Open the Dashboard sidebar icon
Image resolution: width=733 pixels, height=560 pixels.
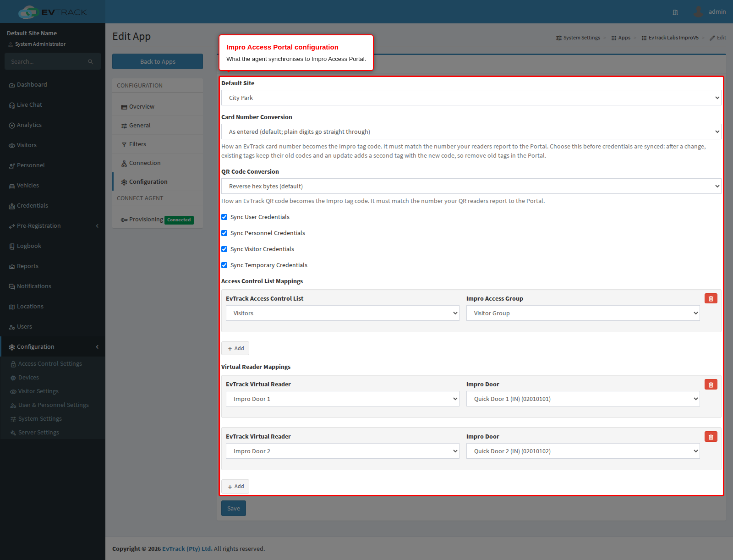coord(12,85)
